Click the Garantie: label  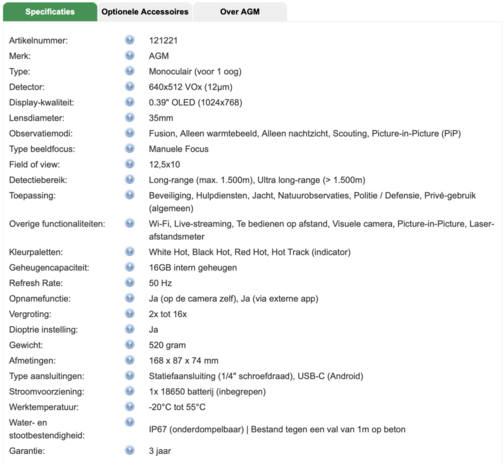point(27,451)
